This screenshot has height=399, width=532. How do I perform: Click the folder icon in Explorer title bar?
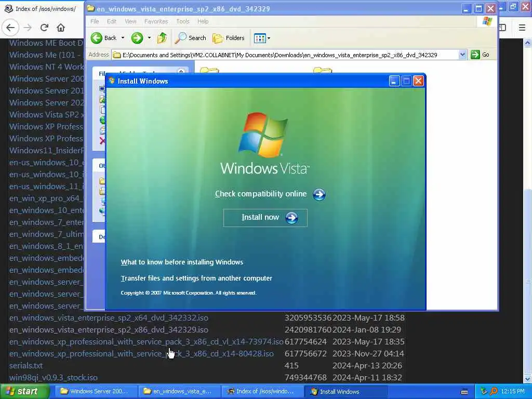tap(91, 8)
